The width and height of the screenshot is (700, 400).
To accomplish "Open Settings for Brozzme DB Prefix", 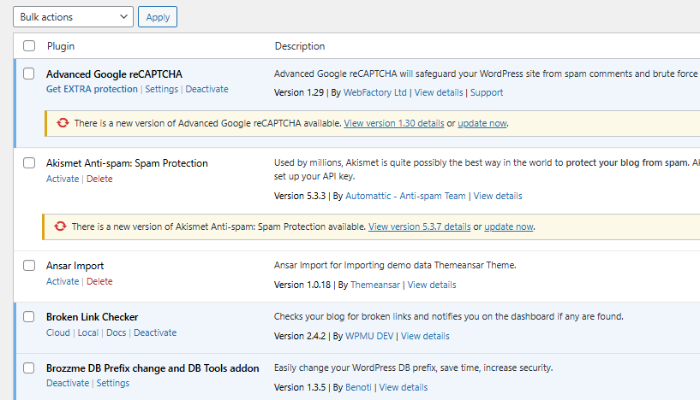I will tap(113, 383).
